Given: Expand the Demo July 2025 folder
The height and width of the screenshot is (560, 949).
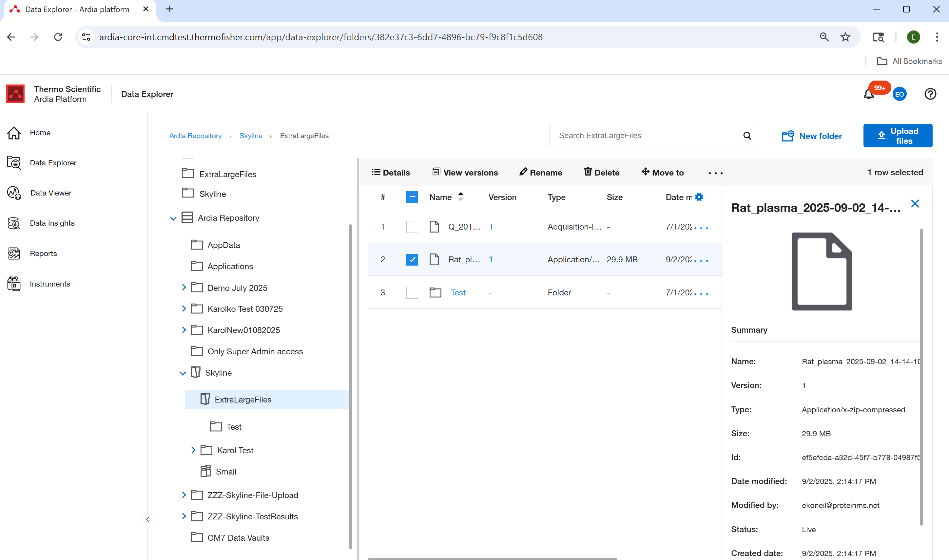Looking at the screenshot, I should point(184,287).
